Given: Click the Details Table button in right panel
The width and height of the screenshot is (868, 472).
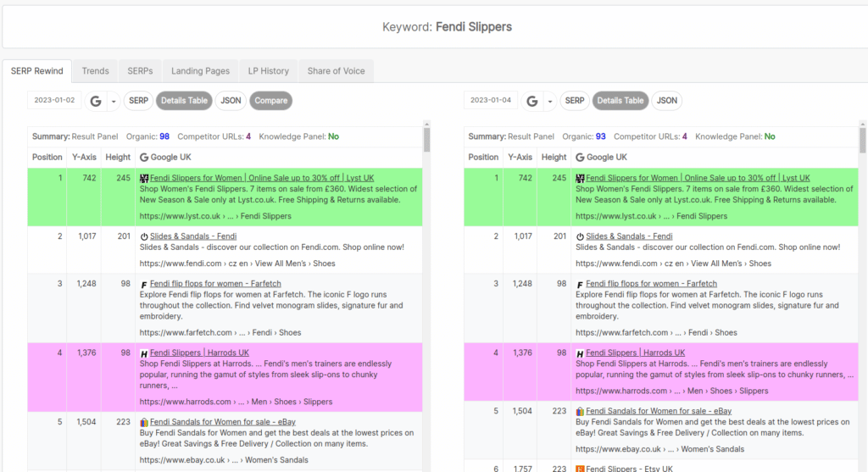Looking at the screenshot, I should [x=620, y=101].
